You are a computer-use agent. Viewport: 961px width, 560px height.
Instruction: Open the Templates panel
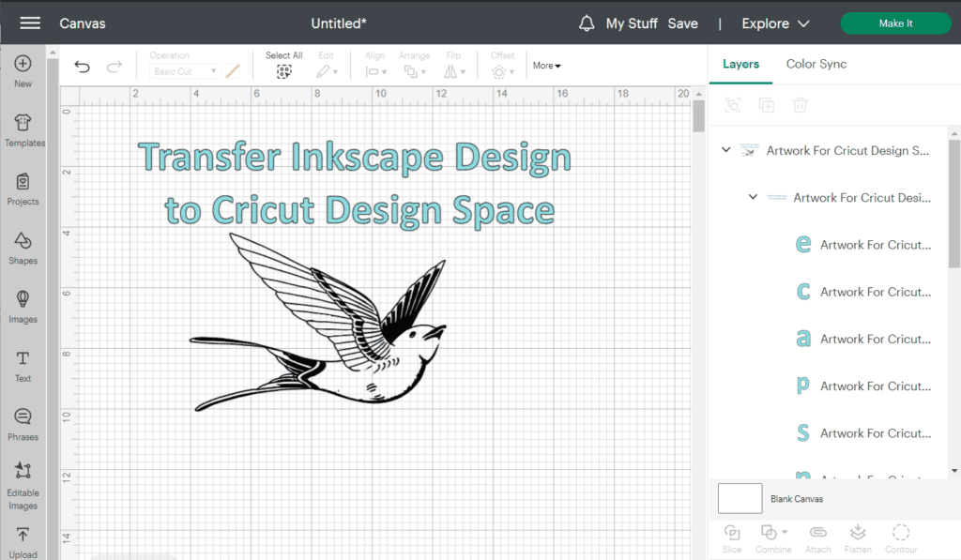[23, 124]
